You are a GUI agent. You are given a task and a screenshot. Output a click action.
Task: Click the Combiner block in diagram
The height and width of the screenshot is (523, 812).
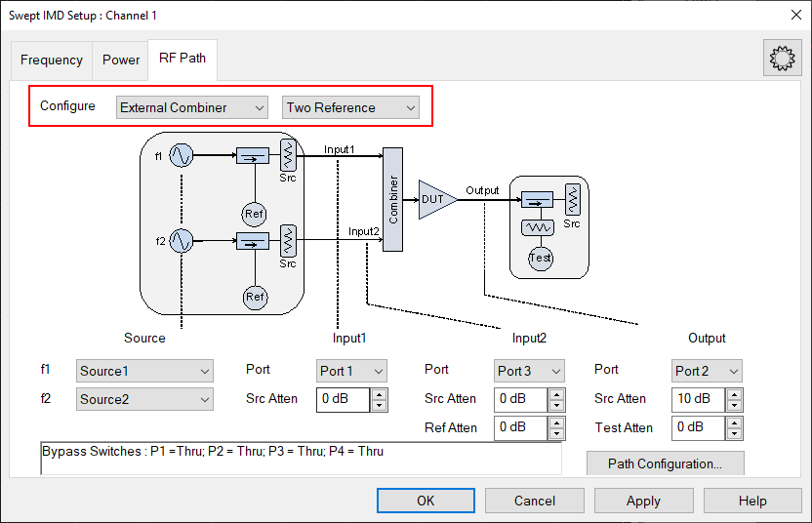pyautogui.click(x=393, y=199)
